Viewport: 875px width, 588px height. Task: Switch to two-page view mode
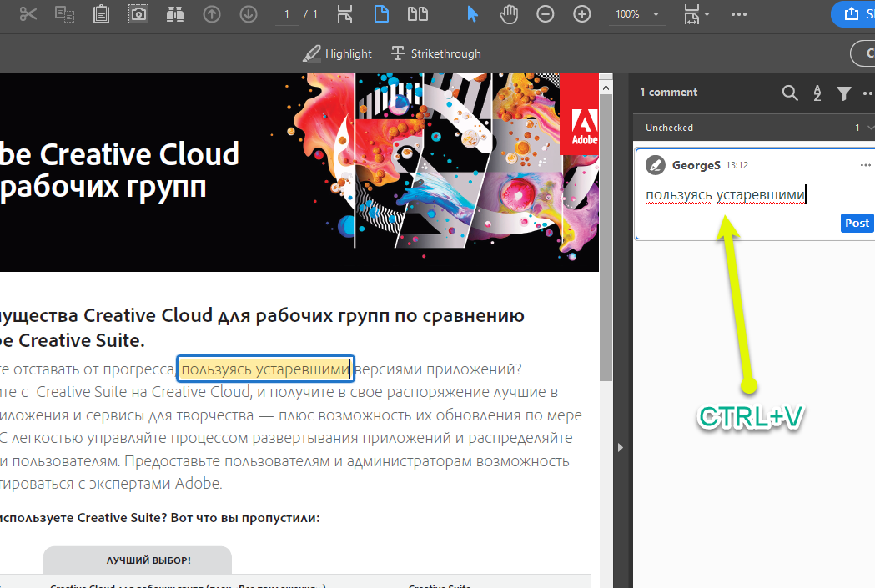(x=417, y=14)
